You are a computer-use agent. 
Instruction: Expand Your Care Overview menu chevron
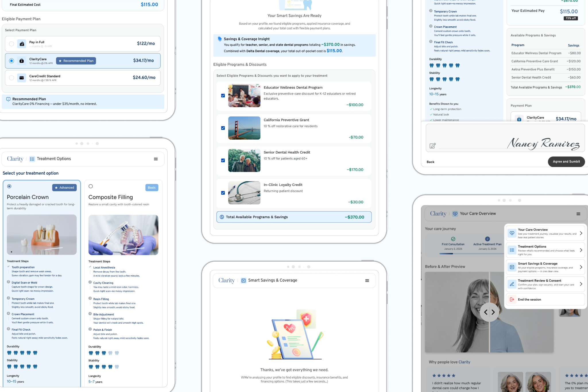(581, 233)
